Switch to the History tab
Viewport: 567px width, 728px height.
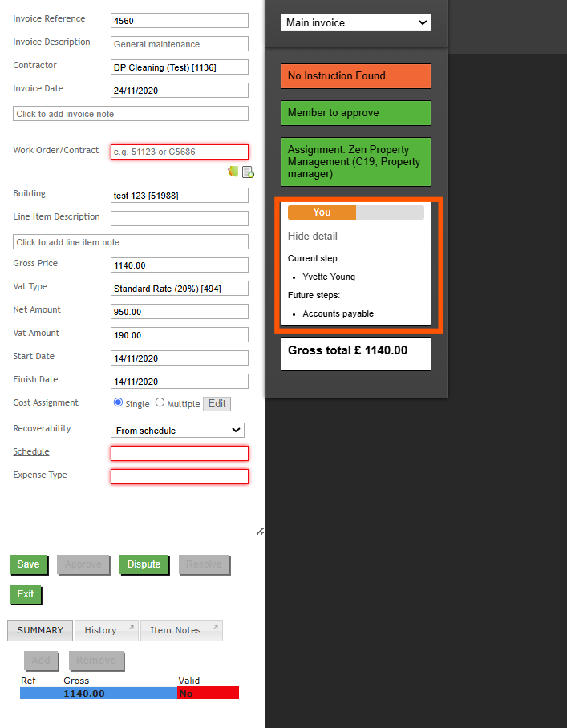[x=107, y=630]
